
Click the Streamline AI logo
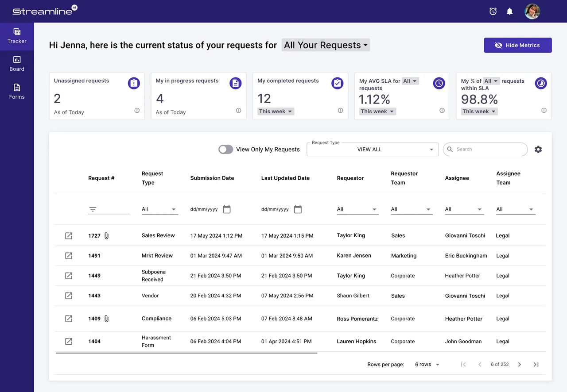coord(45,11)
